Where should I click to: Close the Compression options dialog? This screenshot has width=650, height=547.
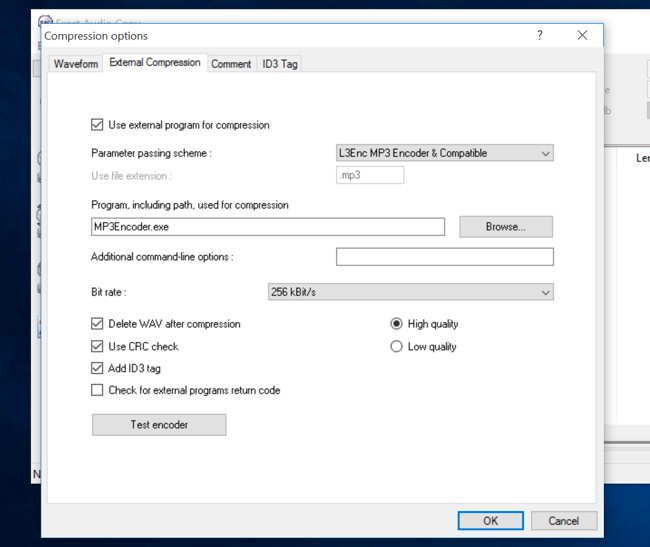pyautogui.click(x=582, y=35)
